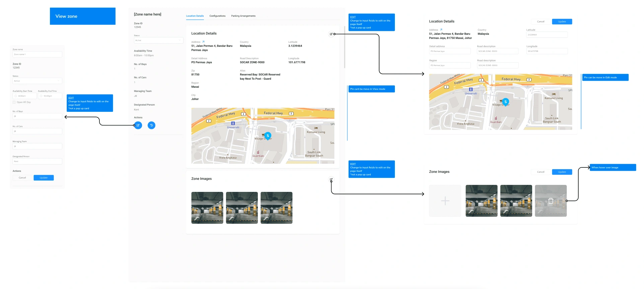Viewport: 644px width, 289px height.
Task: Click zip value 81750
Action: click(x=195, y=75)
